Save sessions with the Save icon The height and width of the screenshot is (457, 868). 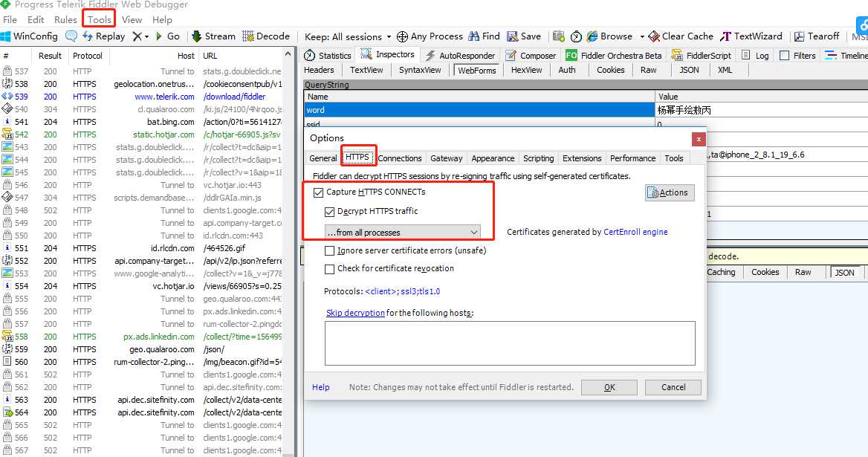(x=524, y=36)
